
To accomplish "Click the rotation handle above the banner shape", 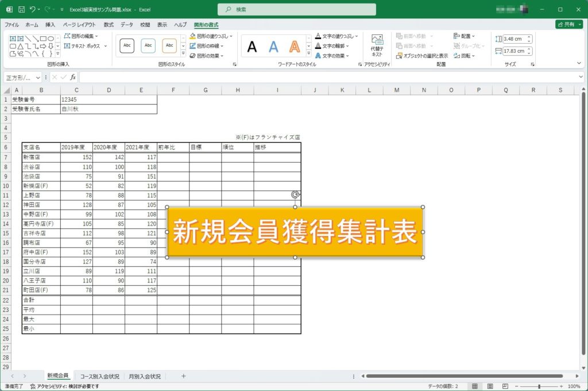I will (x=295, y=195).
